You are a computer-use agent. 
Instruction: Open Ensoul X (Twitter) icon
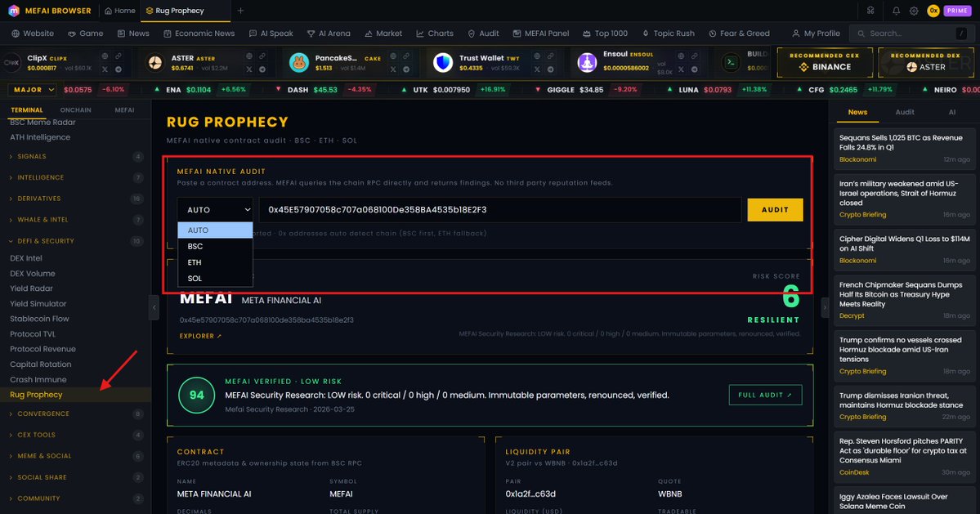tap(681, 69)
